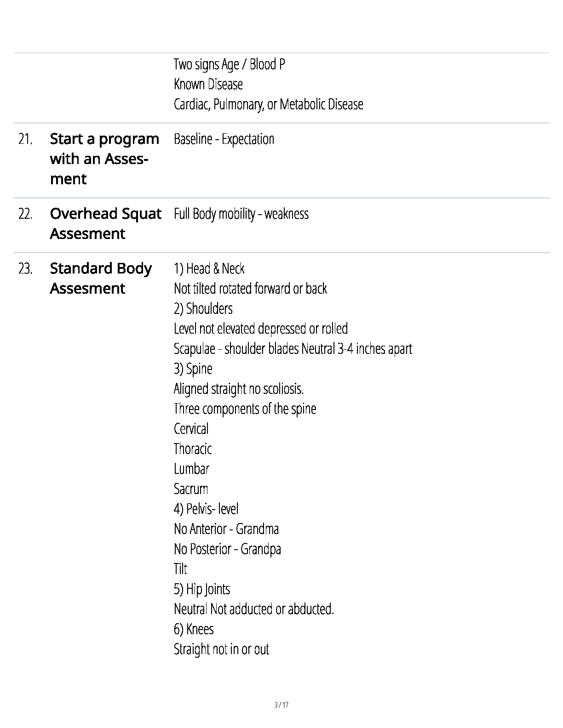Click the "3 / 17" page indicator
This screenshot has height=728, width=563.
coord(281,705)
